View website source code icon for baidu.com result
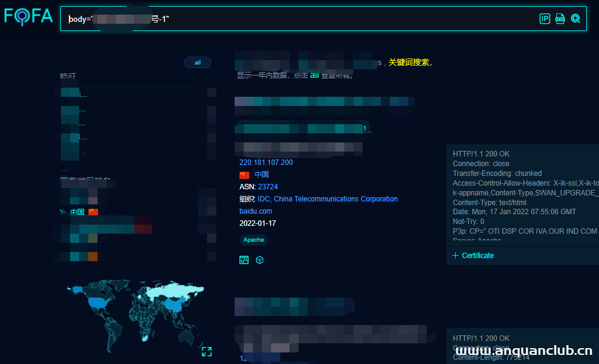599x364 pixels. 244,260
